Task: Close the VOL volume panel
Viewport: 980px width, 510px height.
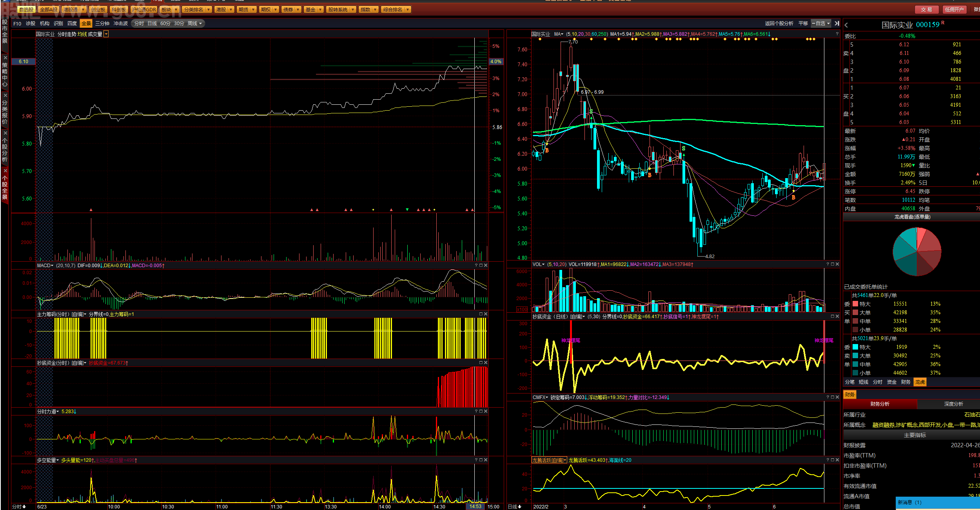Action: (x=837, y=264)
